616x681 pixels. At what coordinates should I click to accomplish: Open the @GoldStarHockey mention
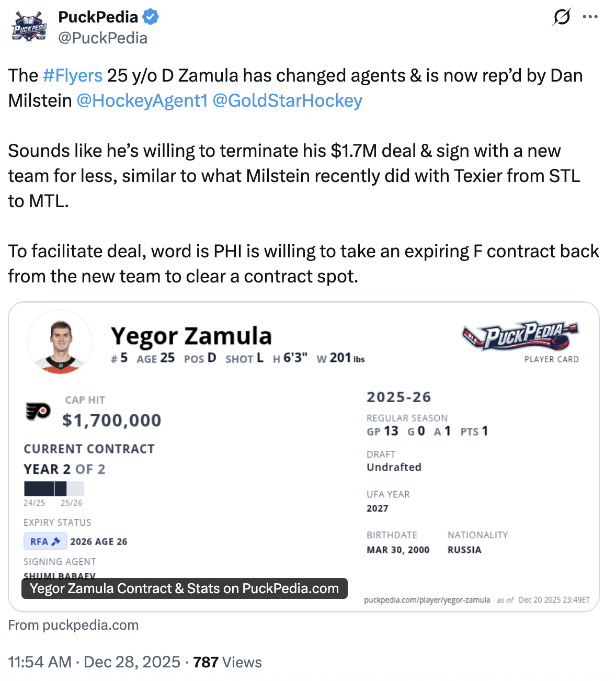(x=287, y=101)
